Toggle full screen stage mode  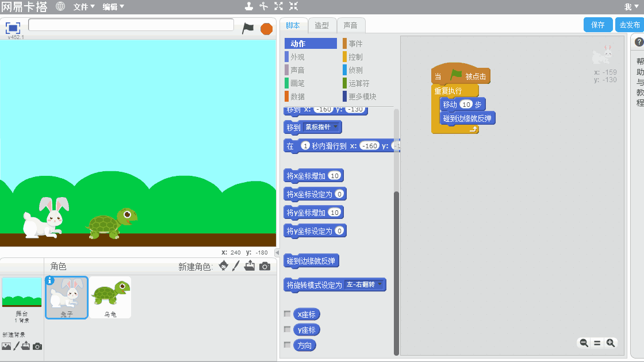point(13,28)
